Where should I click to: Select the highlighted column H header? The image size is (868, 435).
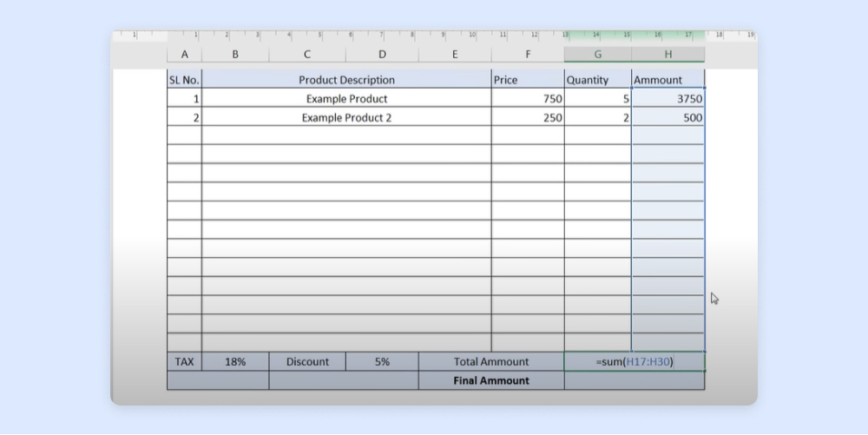[x=667, y=55]
